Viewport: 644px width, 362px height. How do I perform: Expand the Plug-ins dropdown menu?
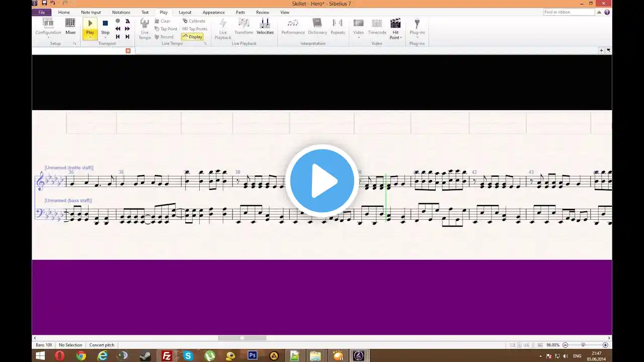pyautogui.click(x=417, y=29)
